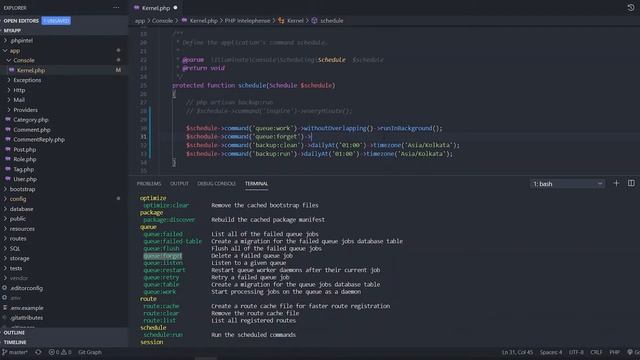Open Git Graph from the status bar
Image resolution: width=640 pixels, height=360 pixels.
(x=90, y=352)
